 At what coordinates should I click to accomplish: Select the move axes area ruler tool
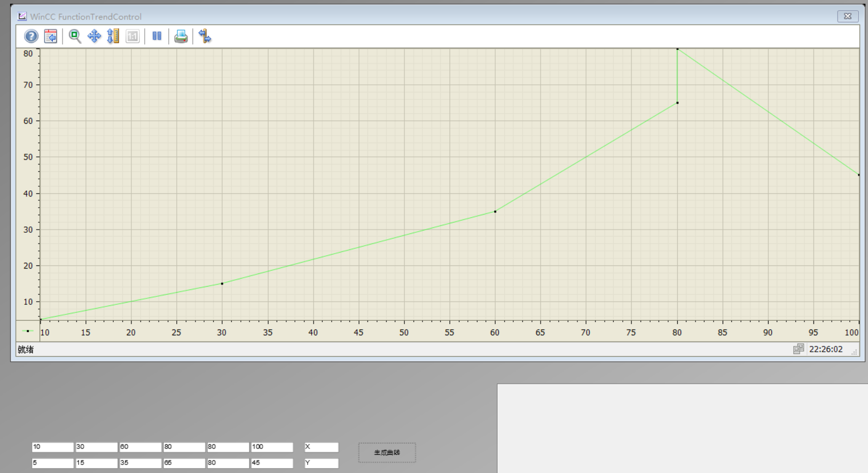click(x=113, y=36)
